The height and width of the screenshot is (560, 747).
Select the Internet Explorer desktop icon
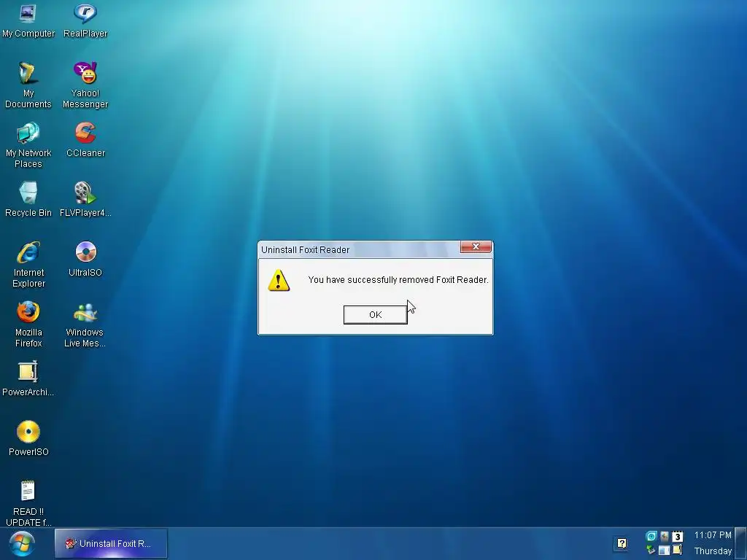point(28,265)
